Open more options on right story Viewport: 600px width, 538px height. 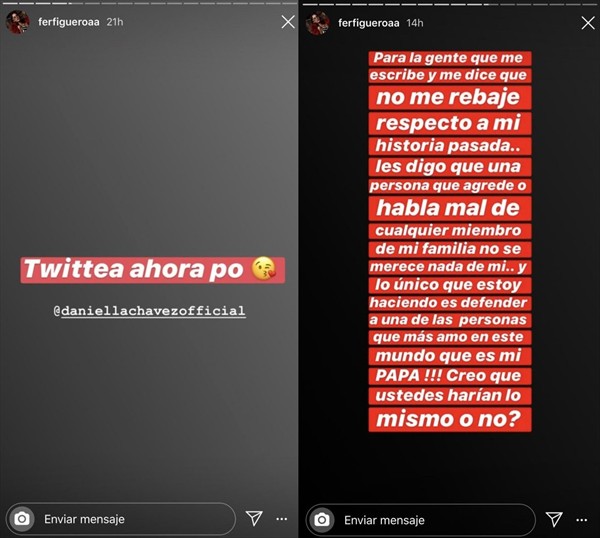tap(582, 520)
